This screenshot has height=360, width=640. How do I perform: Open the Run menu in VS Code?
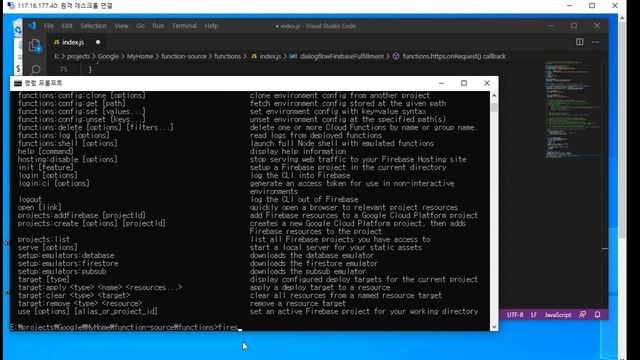158,26
